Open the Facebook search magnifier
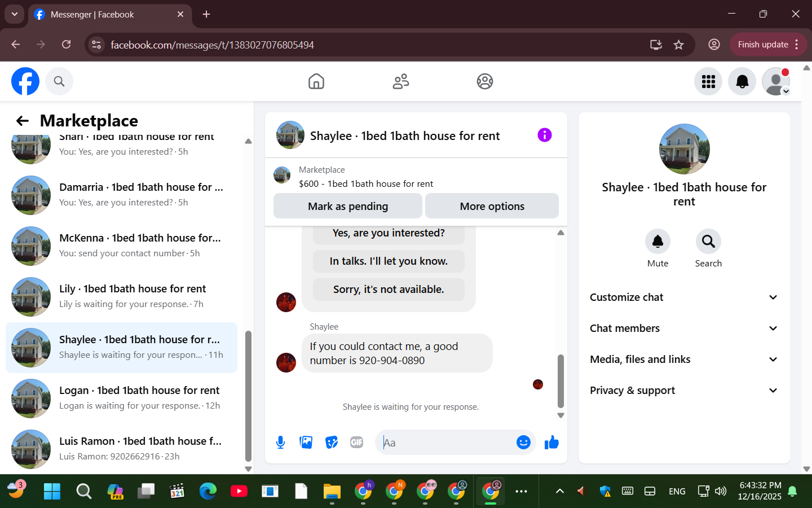The image size is (812, 508). 59,81
